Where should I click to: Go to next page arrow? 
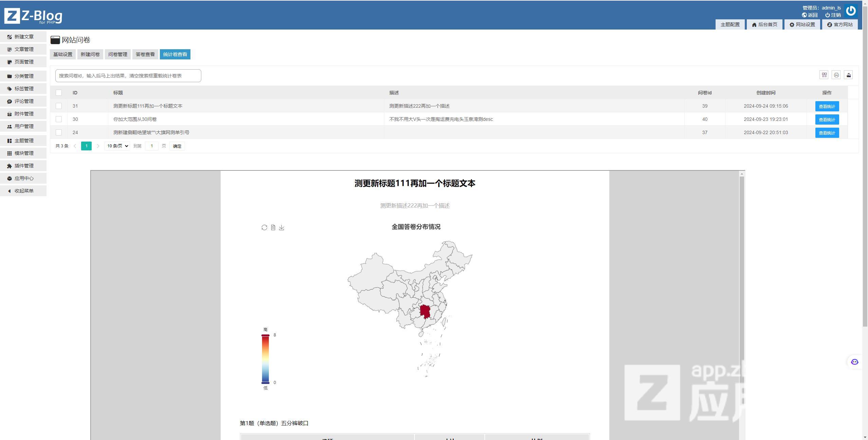pyautogui.click(x=98, y=146)
